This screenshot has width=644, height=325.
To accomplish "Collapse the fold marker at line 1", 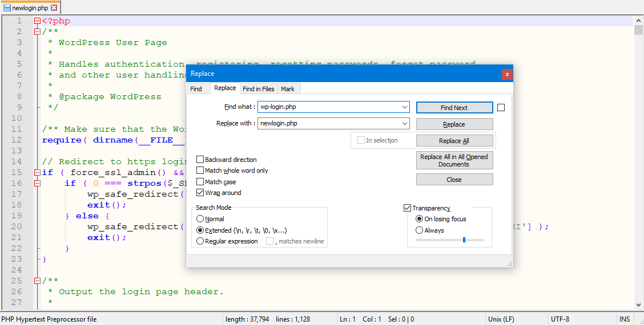I will click(37, 21).
